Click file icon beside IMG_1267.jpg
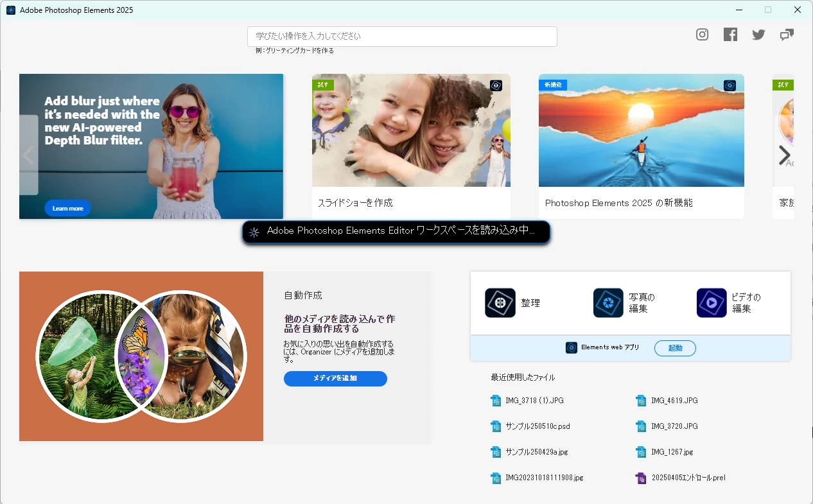This screenshot has height=504, width=813. click(641, 452)
